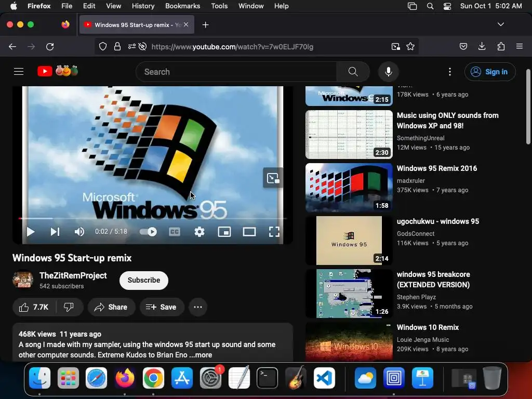Open the Firefox extensions menu
Image resolution: width=532 pixels, height=399 pixels.
tap(501, 46)
